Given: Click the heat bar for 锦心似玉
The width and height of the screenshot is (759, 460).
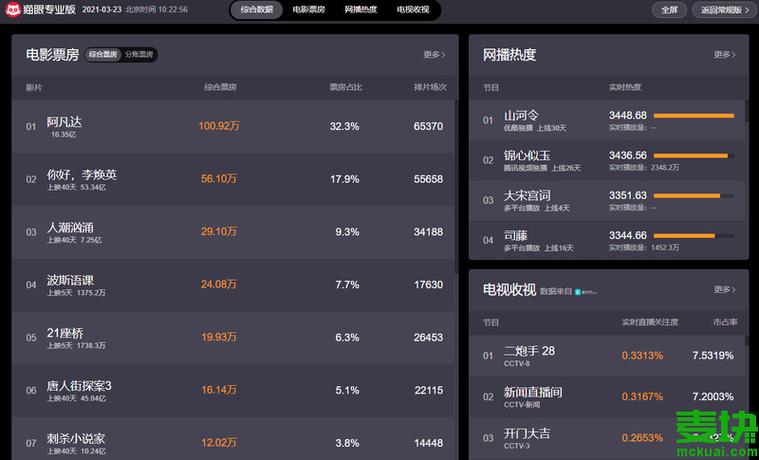Looking at the screenshot, I should coord(694,156).
